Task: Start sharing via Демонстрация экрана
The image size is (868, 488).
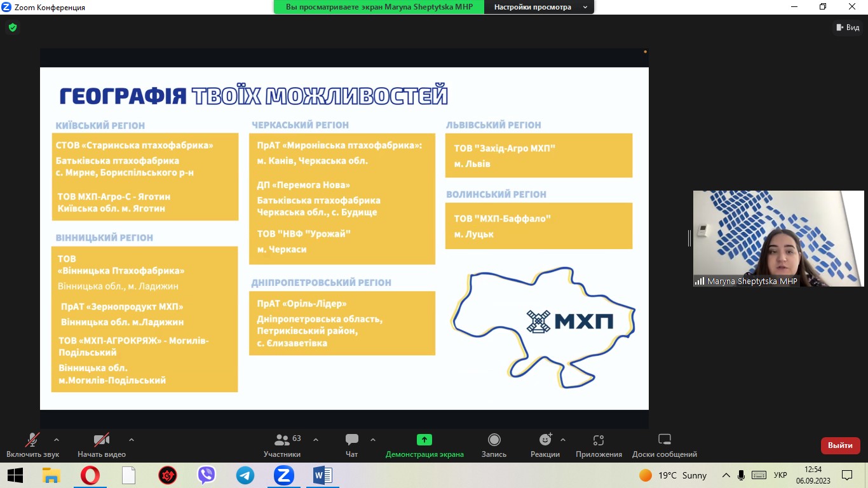Action: (x=424, y=445)
